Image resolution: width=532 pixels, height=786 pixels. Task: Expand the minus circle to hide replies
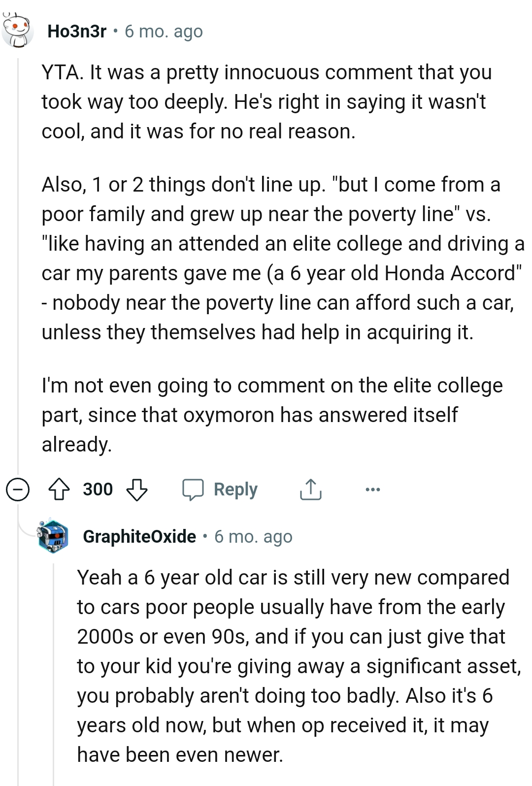pyautogui.click(x=18, y=489)
